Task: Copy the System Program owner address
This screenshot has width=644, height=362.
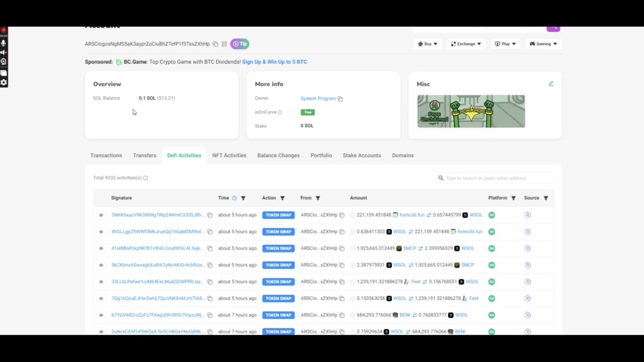Action: [x=340, y=99]
